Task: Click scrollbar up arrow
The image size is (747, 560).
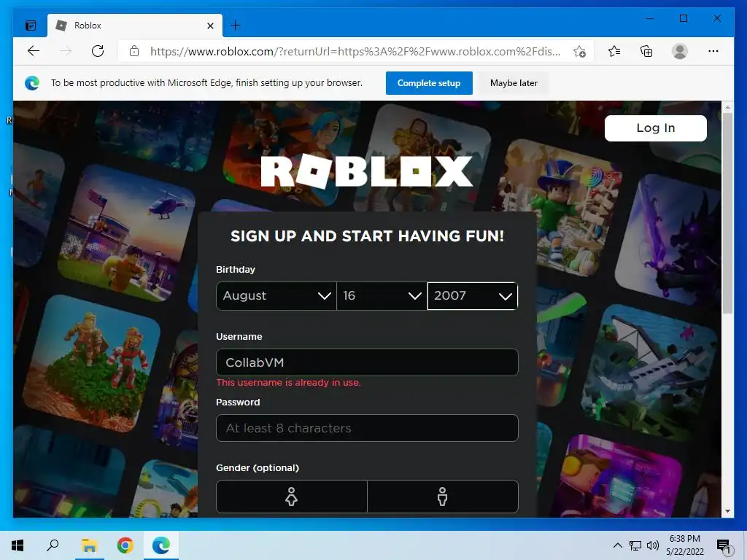Action: 727,107
